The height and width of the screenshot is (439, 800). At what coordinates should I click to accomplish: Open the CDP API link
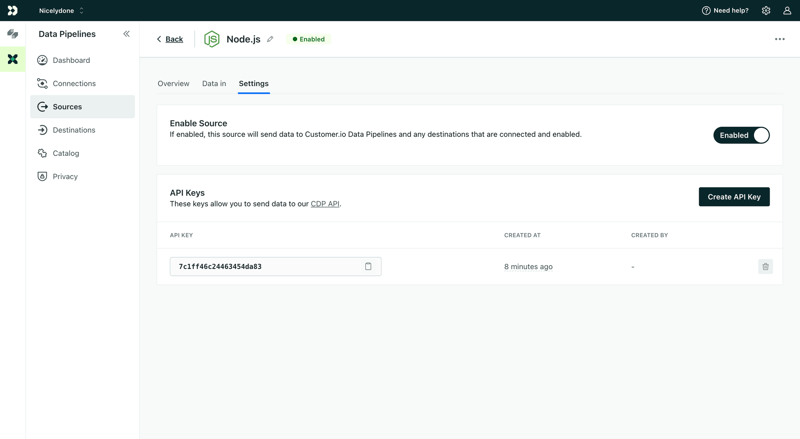click(325, 204)
